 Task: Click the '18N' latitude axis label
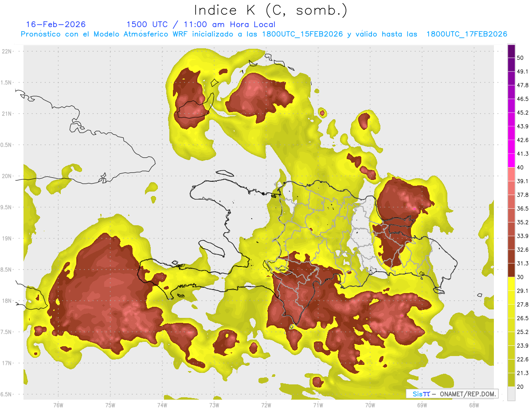click(8, 301)
